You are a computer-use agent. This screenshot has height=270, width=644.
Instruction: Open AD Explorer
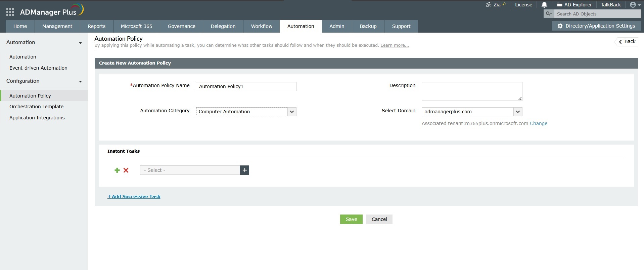pyautogui.click(x=574, y=5)
